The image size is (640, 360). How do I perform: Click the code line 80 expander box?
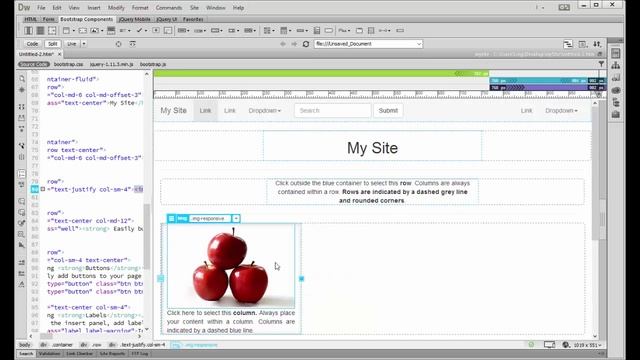tap(43, 189)
